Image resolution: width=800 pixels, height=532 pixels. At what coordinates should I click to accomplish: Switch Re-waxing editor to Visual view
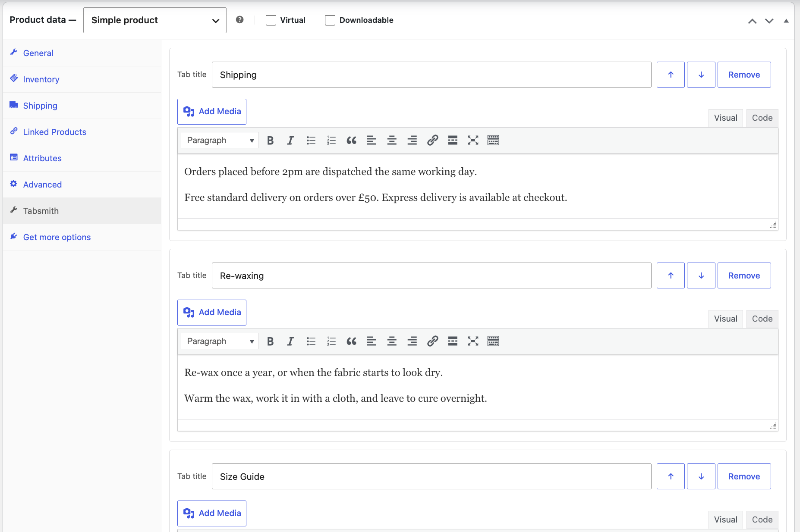pos(726,319)
